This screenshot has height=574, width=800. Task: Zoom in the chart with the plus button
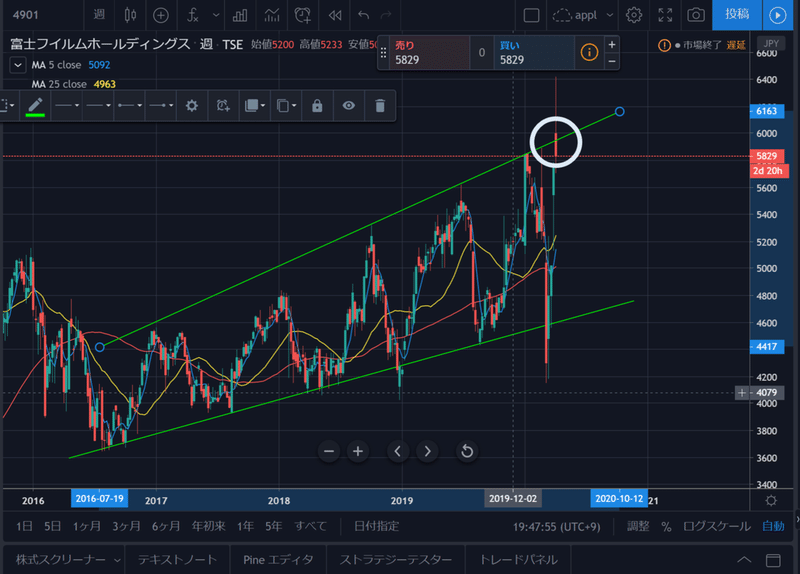click(x=358, y=451)
